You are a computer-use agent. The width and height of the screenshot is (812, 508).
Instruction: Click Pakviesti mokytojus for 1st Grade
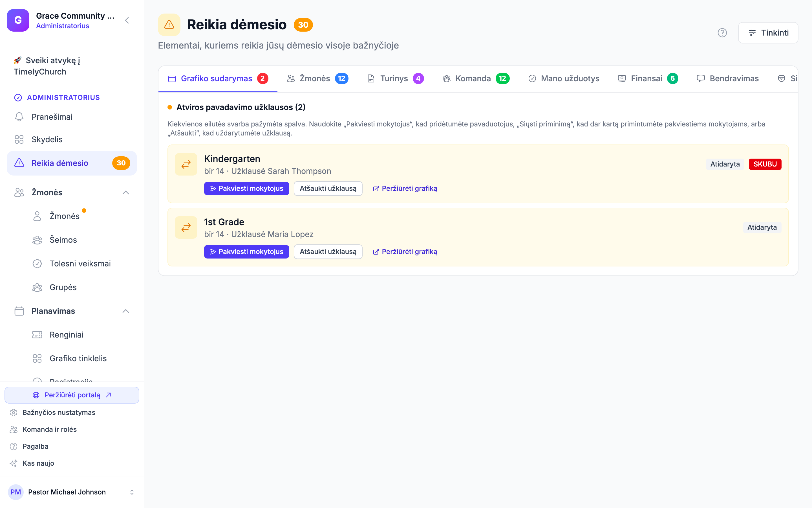pyautogui.click(x=247, y=252)
